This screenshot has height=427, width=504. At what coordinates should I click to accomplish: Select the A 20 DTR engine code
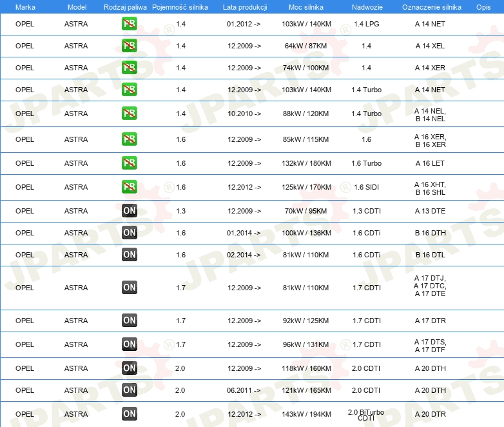(x=430, y=414)
